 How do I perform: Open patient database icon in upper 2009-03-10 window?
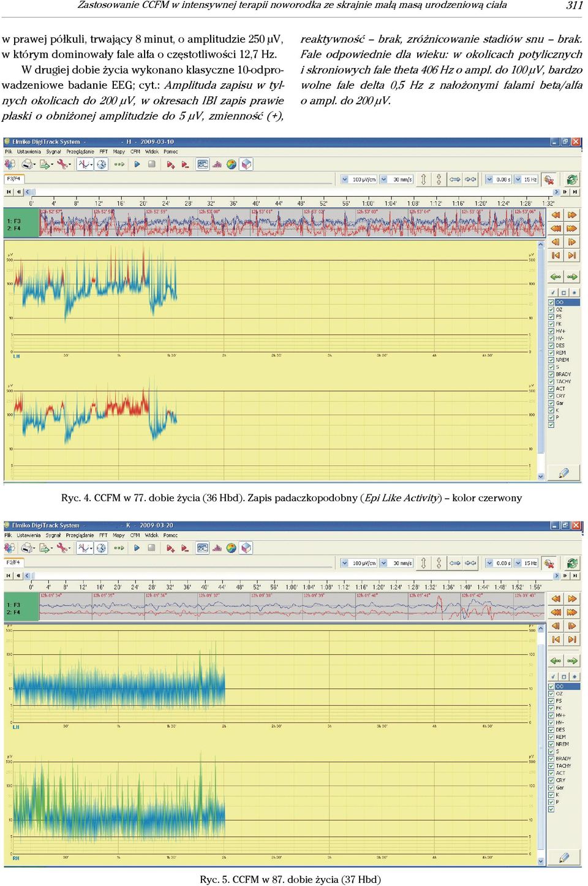coord(10,164)
